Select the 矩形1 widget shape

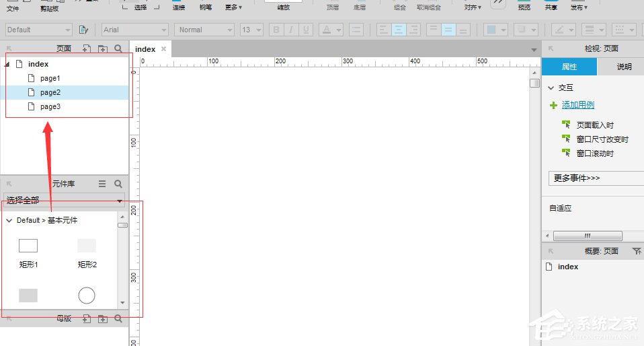[x=28, y=246]
